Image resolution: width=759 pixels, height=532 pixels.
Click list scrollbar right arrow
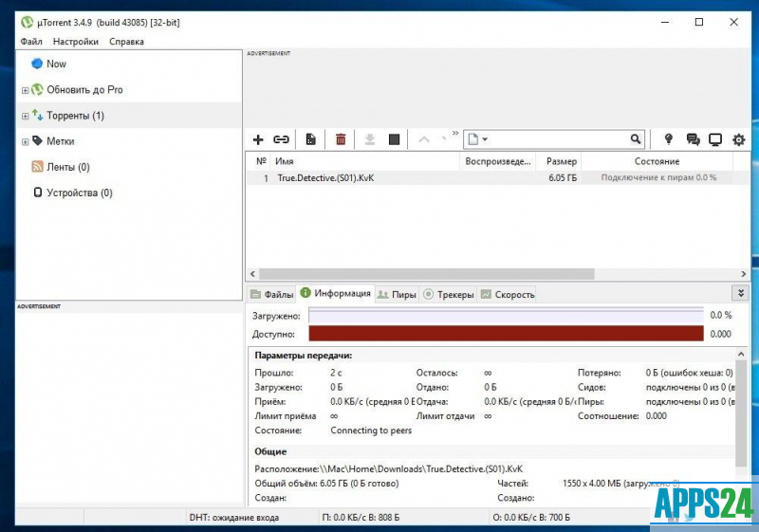(x=744, y=274)
